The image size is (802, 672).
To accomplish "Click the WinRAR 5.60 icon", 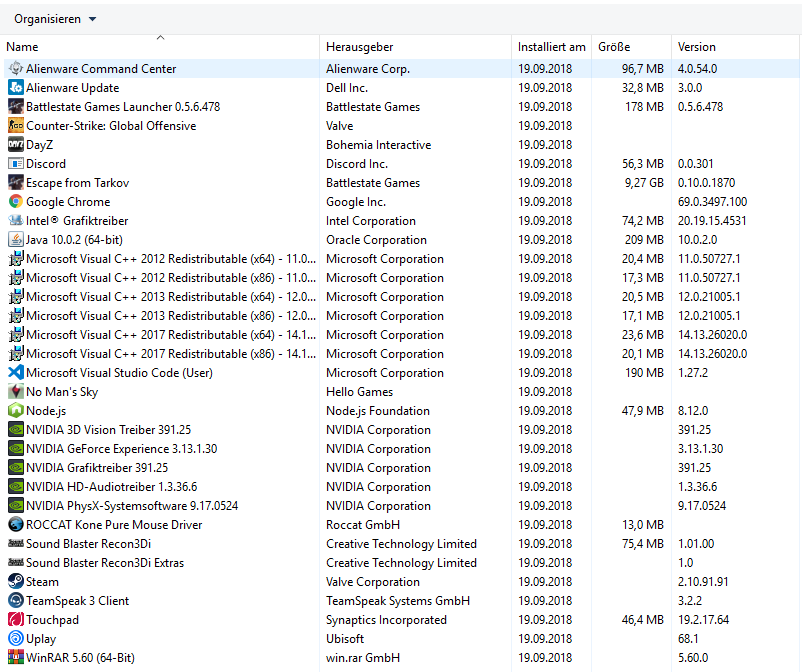I will 16,658.
